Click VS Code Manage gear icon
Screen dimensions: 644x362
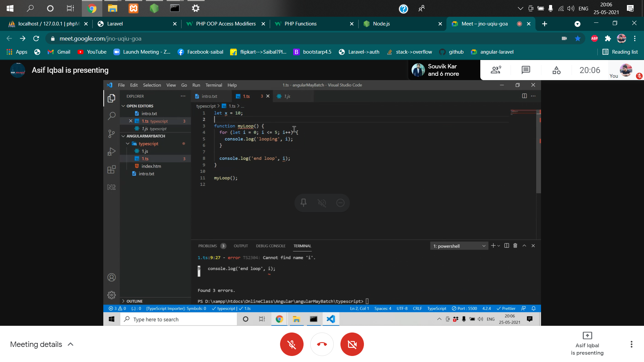pos(112,295)
